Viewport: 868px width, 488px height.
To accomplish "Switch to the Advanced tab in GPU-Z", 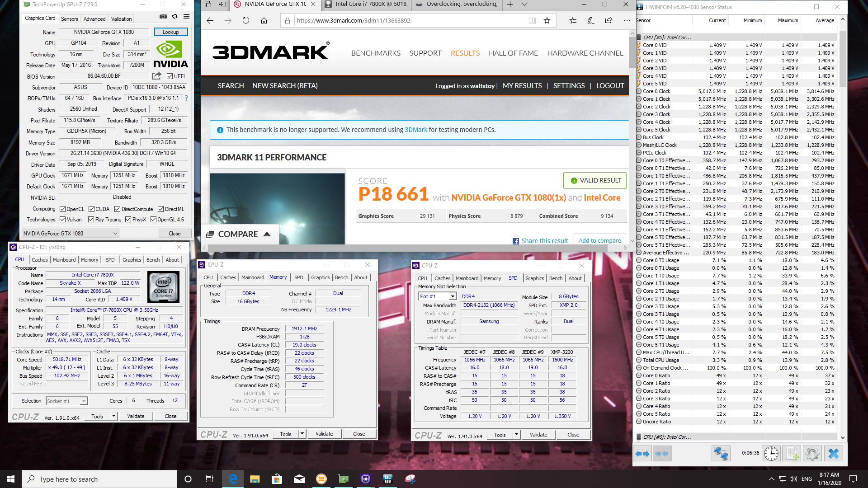I will 94,19.
